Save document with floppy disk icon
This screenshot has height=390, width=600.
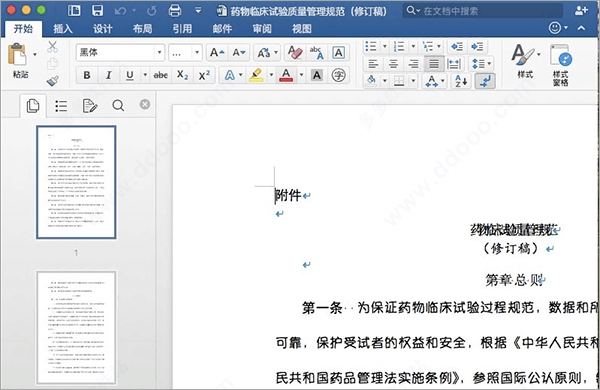click(97, 10)
